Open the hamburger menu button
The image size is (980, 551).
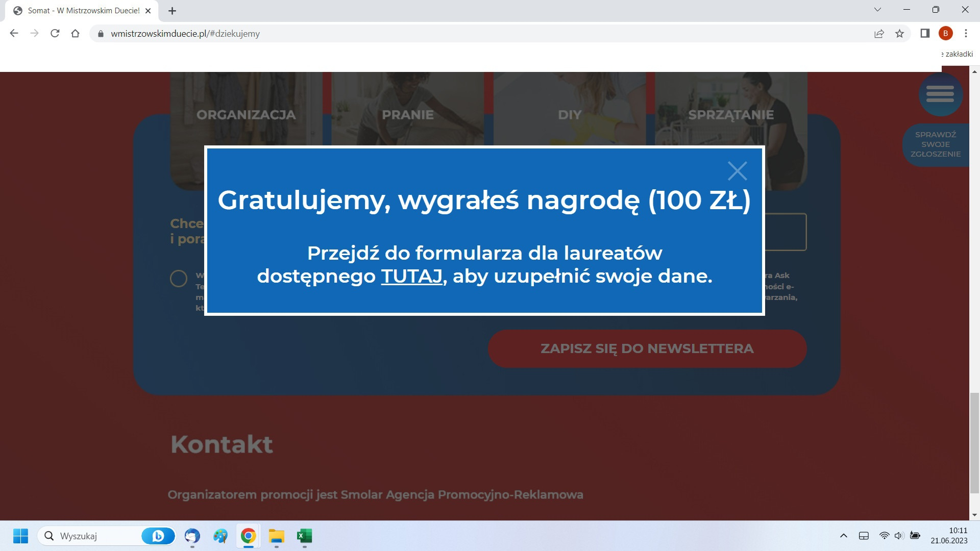point(940,94)
